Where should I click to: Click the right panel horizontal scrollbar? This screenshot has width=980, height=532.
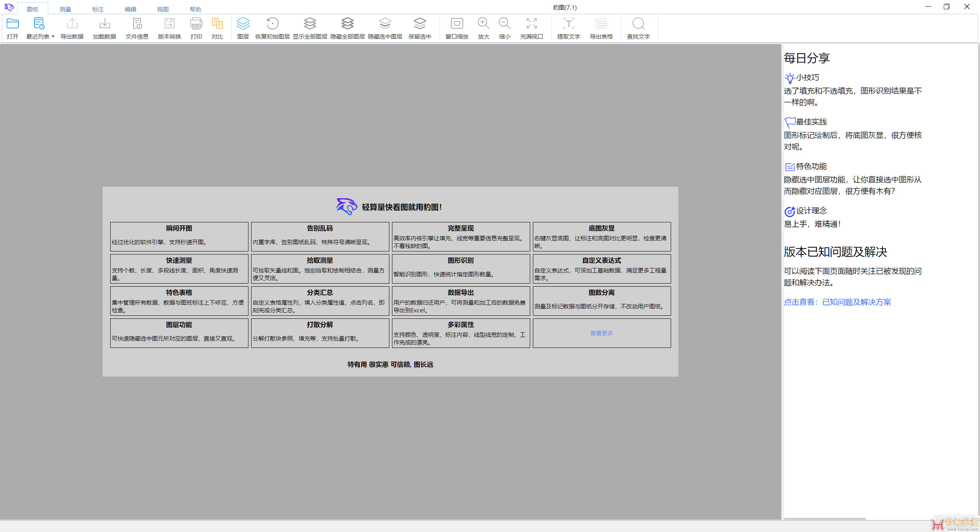click(x=825, y=519)
